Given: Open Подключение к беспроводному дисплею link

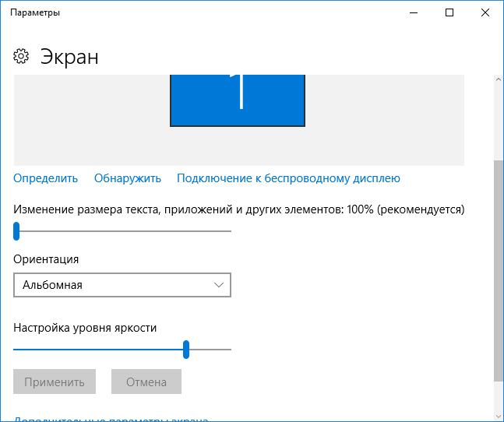Looking at the screenshot, I should point(288,178).
